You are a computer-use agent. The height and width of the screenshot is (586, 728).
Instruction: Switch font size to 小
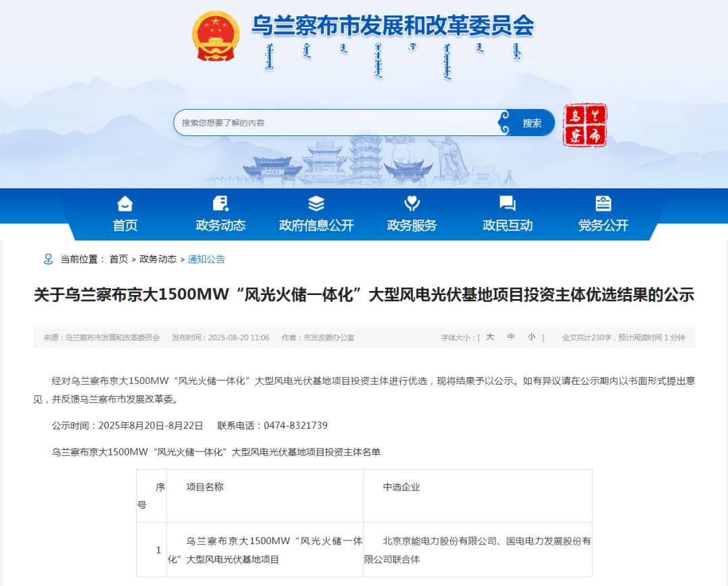click(530, 337)
